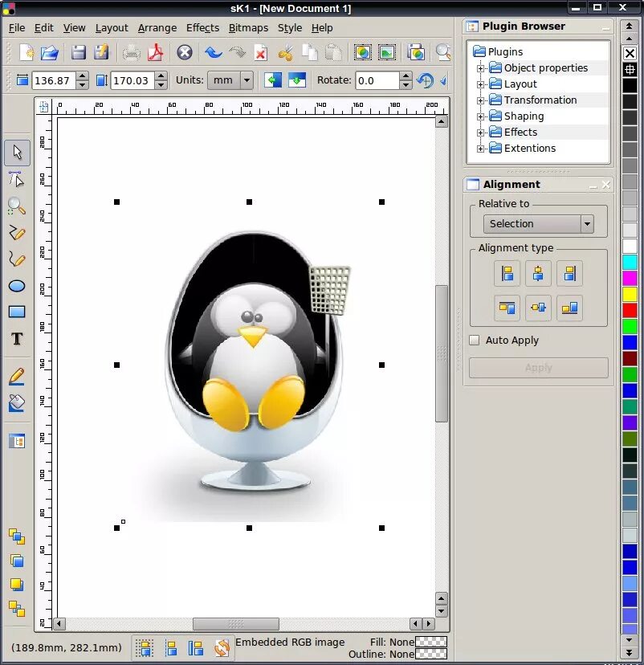Expand the Object properties folder
This screenshot has height=665, width=644.
tap(480, 68)
